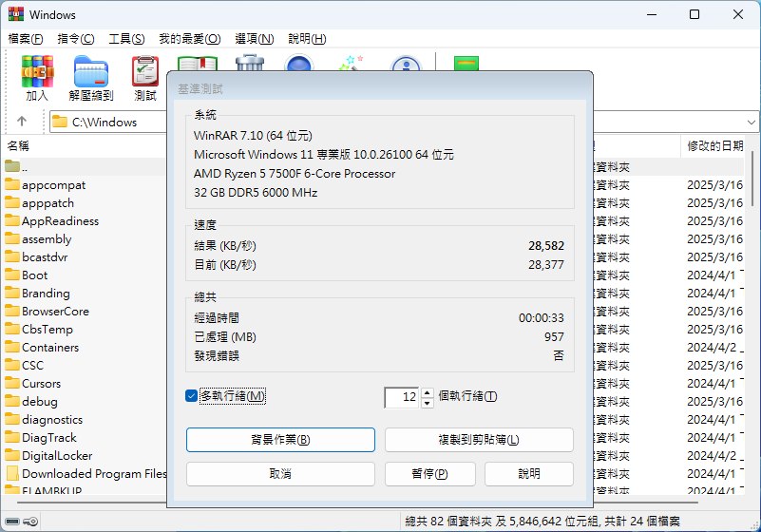Click the WinRAR 7.10 (64 位元) text
761x532 pixels.
[x=253, y=136]
